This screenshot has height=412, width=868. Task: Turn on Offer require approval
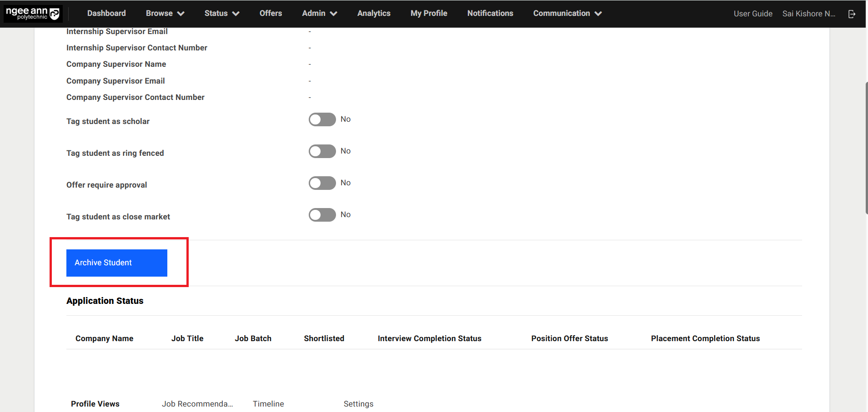coord(322,183)
